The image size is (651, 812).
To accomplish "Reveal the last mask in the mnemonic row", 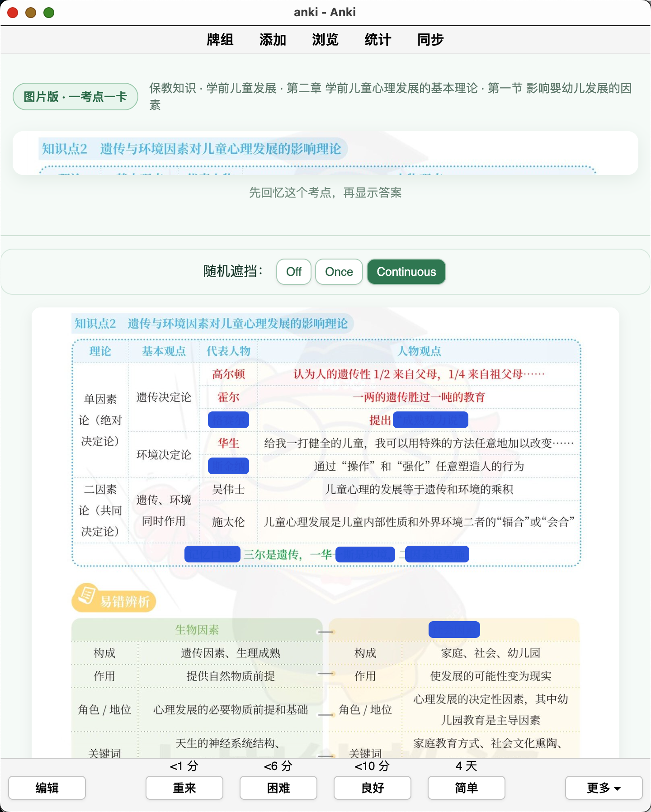I will coord(437,554).
